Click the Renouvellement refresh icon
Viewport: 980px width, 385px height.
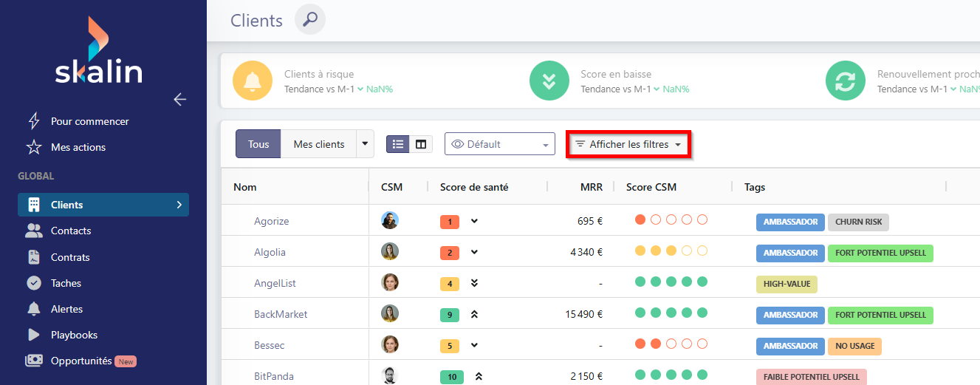click(846, 81)
